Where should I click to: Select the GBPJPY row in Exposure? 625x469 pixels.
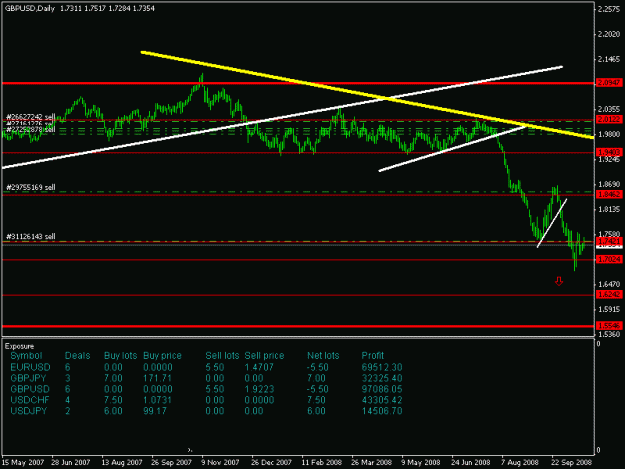(206, 378)
